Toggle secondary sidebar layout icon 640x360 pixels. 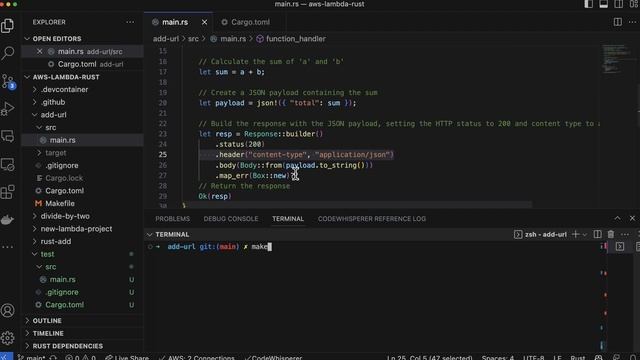coord(618,4)
